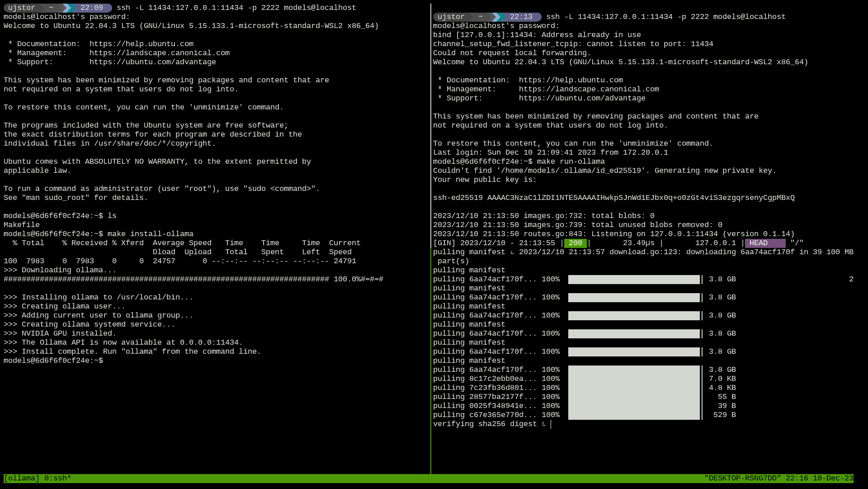Click the ubuntu.com/advantage link in left pane
868x489 pixels.
[x=152, y=62]
